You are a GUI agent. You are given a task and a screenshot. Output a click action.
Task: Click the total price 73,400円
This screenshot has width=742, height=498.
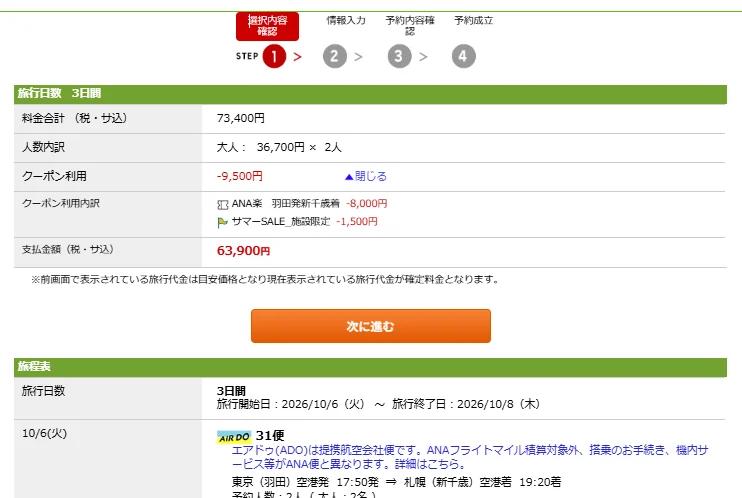[240, 118]
